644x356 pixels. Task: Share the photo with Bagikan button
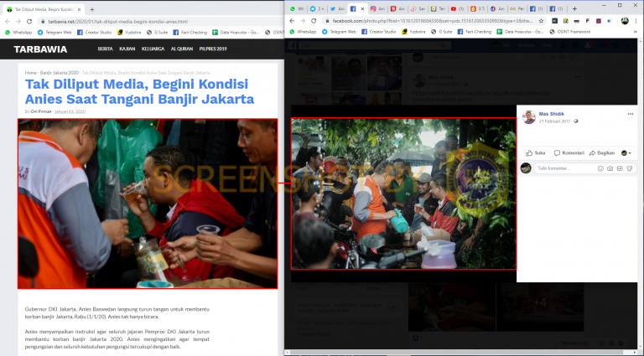602,153
